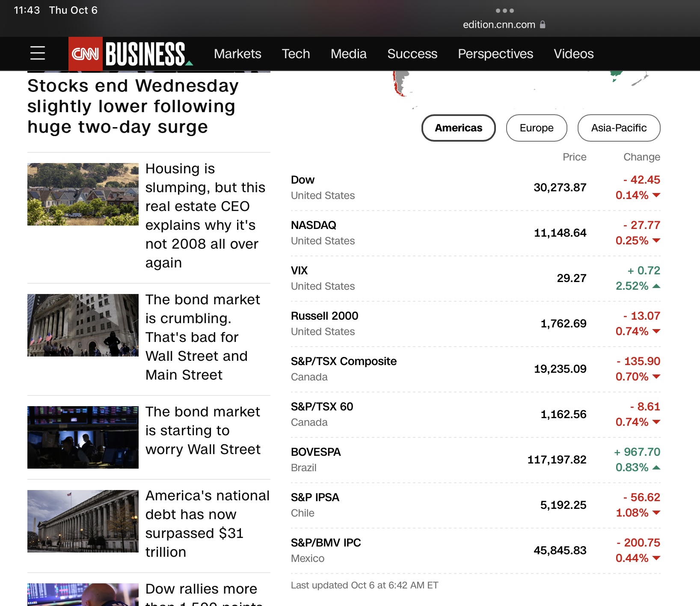Select the Americas region tab
Viewport: 700px width, 606px height.
[459, 128]
